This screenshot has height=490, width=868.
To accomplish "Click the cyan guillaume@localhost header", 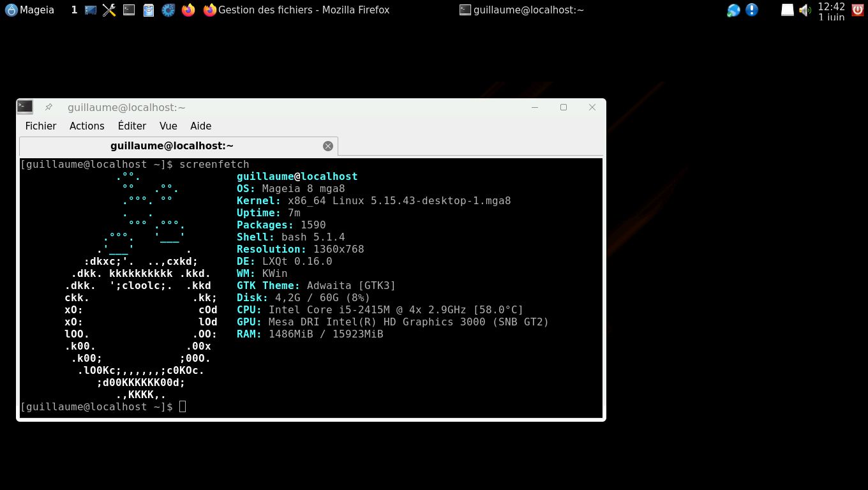I will [297, 176].
